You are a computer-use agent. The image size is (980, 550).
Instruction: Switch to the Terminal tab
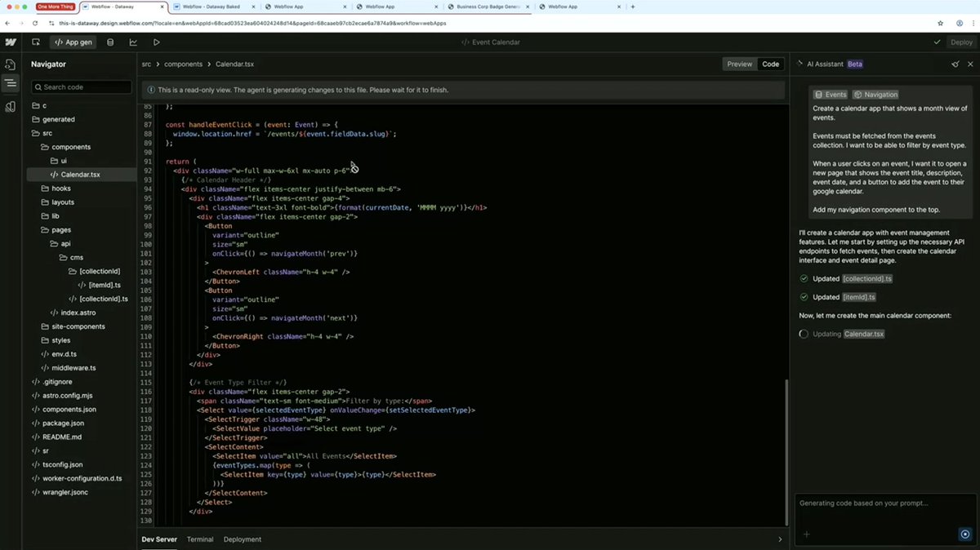coord(200,539)
